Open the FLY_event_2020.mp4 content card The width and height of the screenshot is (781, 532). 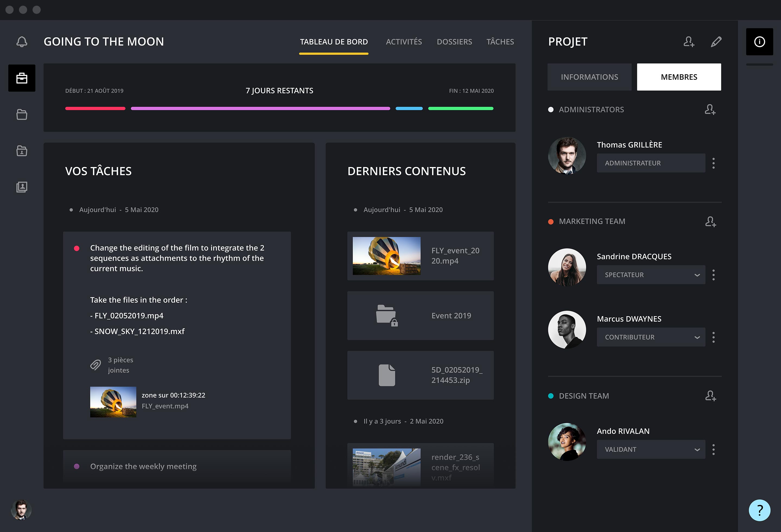420,256
